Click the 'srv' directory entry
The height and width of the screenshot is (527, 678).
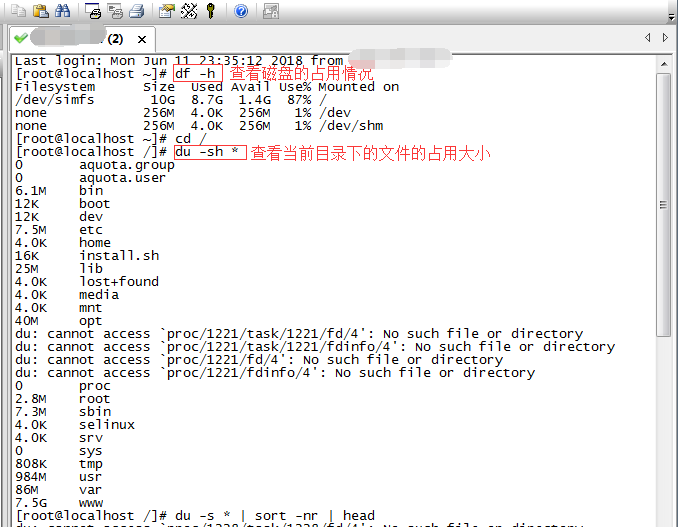click(x=91, y=438)
